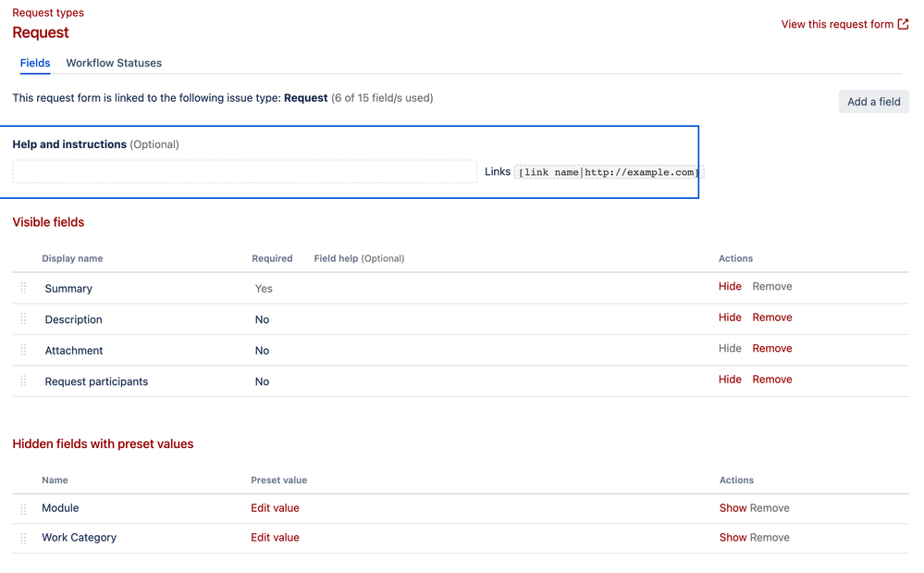Switch to the Workflow Statuses tab

tap(114, 63)
